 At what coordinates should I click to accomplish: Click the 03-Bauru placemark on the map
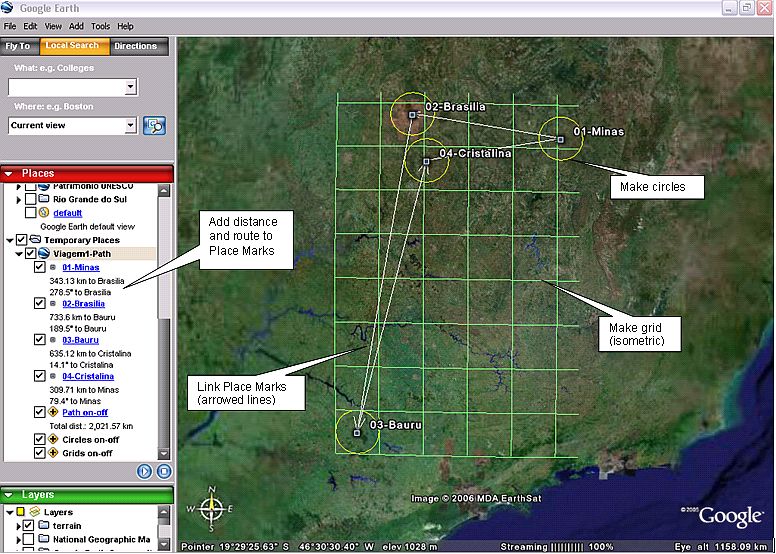(x=357, y=433)
